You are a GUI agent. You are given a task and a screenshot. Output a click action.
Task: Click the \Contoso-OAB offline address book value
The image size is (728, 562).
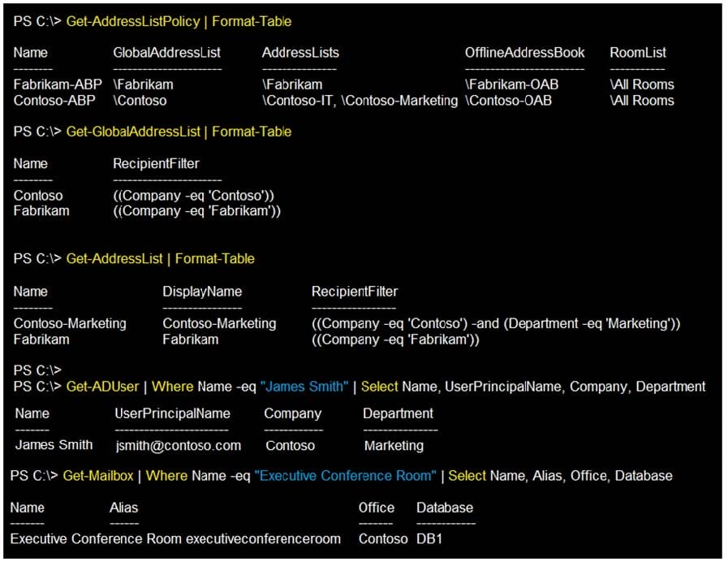click(x=508, y=101)
